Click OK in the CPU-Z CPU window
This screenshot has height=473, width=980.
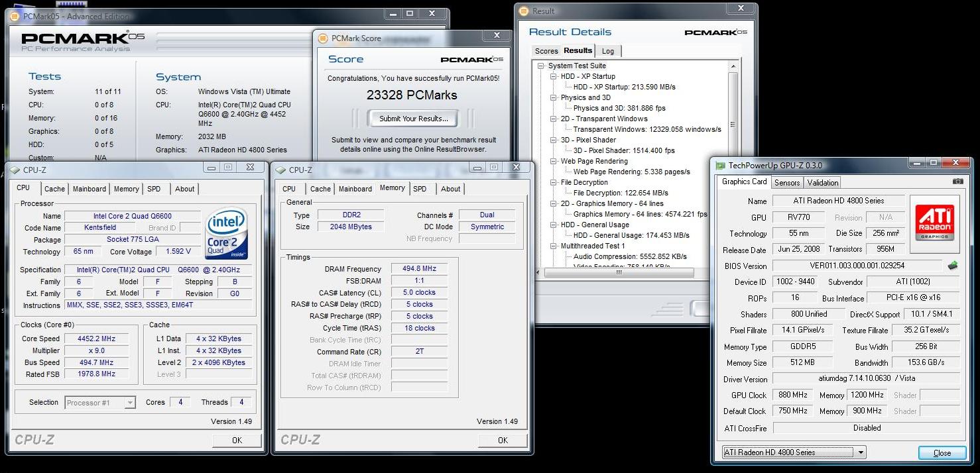tap(237, 440)
